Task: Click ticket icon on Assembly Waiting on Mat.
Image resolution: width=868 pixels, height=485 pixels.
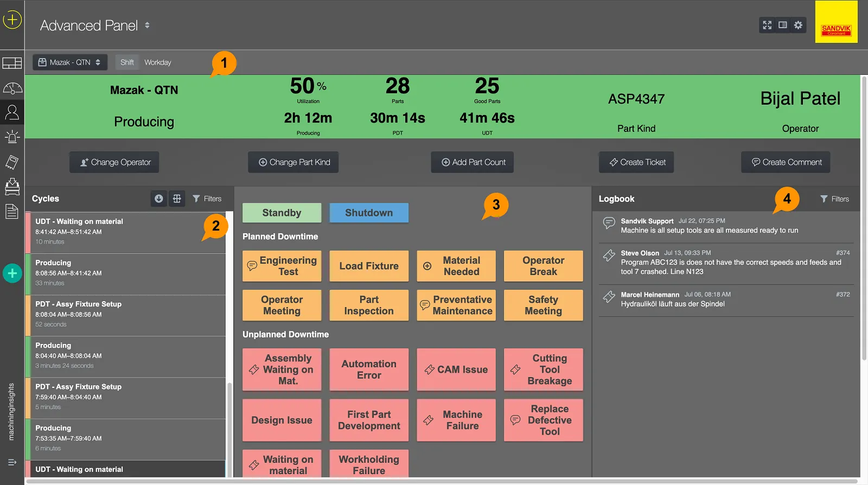Action: (x=254, y=369)
